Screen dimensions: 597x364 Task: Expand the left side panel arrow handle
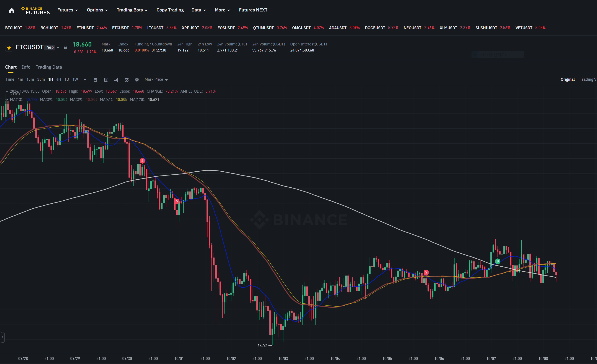tap(2, 337)
